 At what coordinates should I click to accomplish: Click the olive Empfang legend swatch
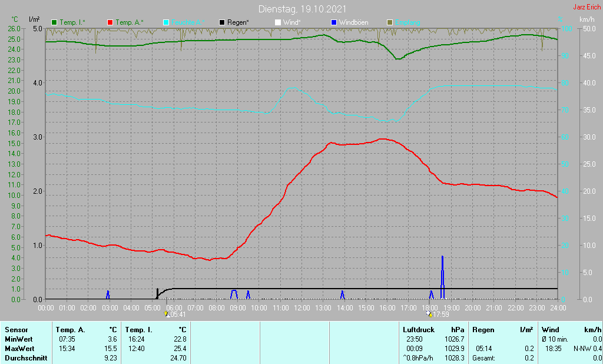(x=390, y=23)
